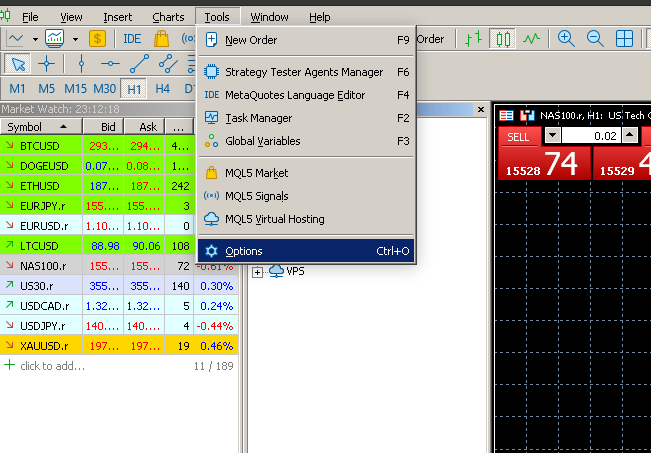Open the View menu
651x453 pixels.
(x=71, y=17)
